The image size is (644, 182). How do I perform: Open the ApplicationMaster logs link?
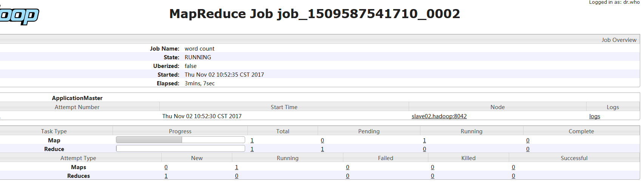[595, 116]
